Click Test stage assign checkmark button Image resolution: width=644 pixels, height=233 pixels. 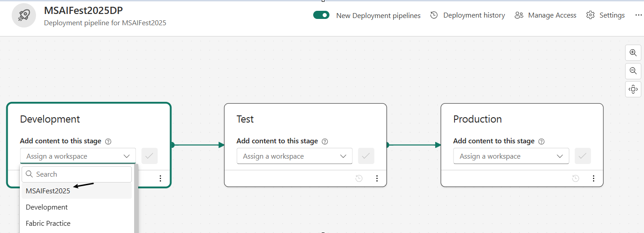(x=366, y=156)
